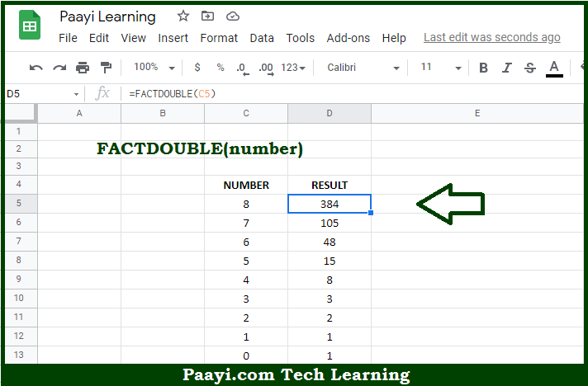Open the zoom 100% dropdown
This screenshot has width=588, height=386.
coord(154,68)
